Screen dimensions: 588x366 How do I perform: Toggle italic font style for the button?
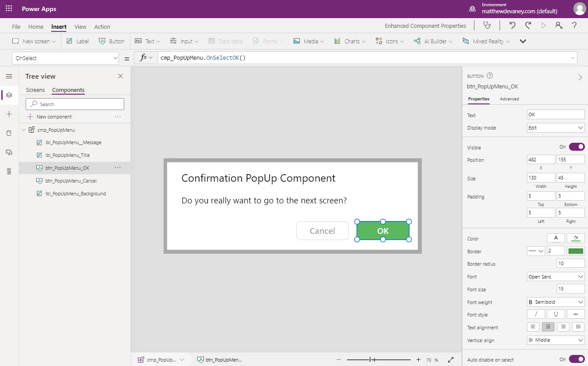(x=536, y=314)
